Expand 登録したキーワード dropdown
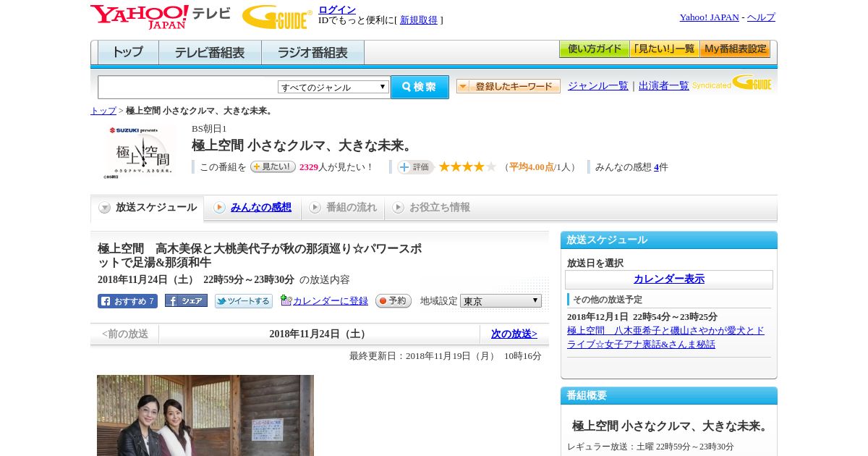This screenshot has width=868, height=456. [508, 86]
